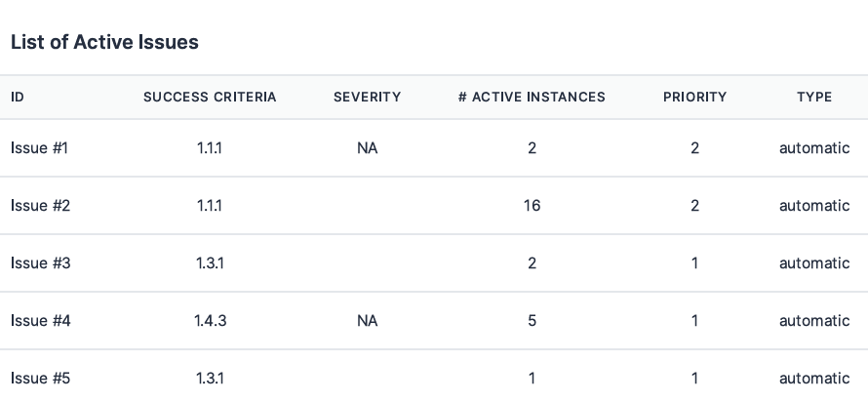Select Issue #4 in the list
This screenshot has width=868, height=402.
pyautogui.click(x=40, y=321)
